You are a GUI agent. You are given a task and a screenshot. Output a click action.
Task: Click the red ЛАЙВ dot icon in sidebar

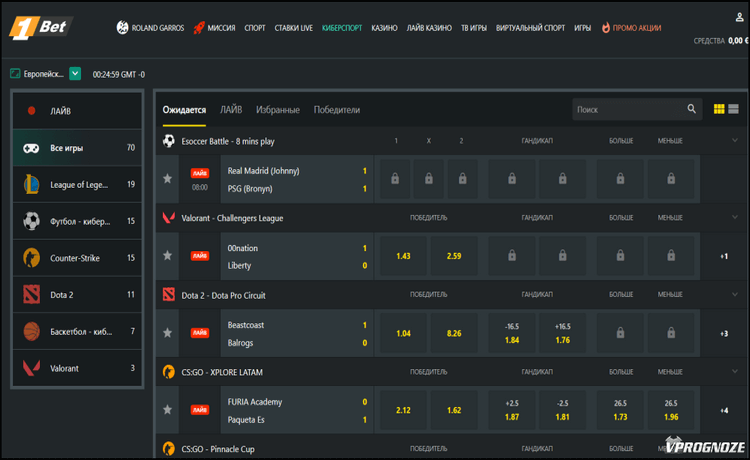32,111
